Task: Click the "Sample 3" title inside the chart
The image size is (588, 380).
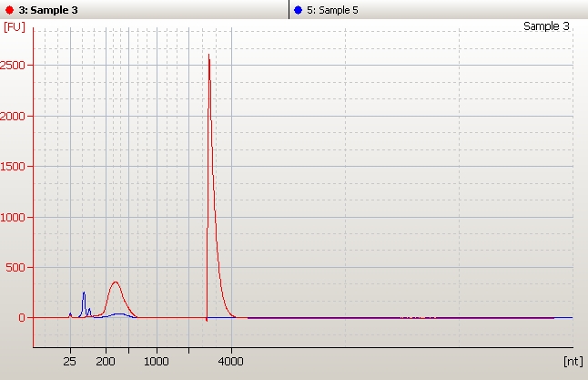Action: (546, 26)
